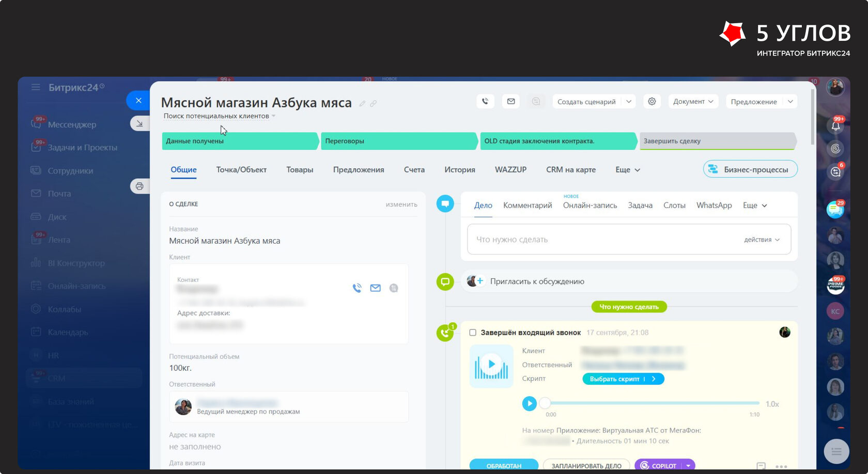Click the green comment icon on the timeline
The height and width of the screenshot is (474, 868).
pyautogui.click(x=445, y=281)
